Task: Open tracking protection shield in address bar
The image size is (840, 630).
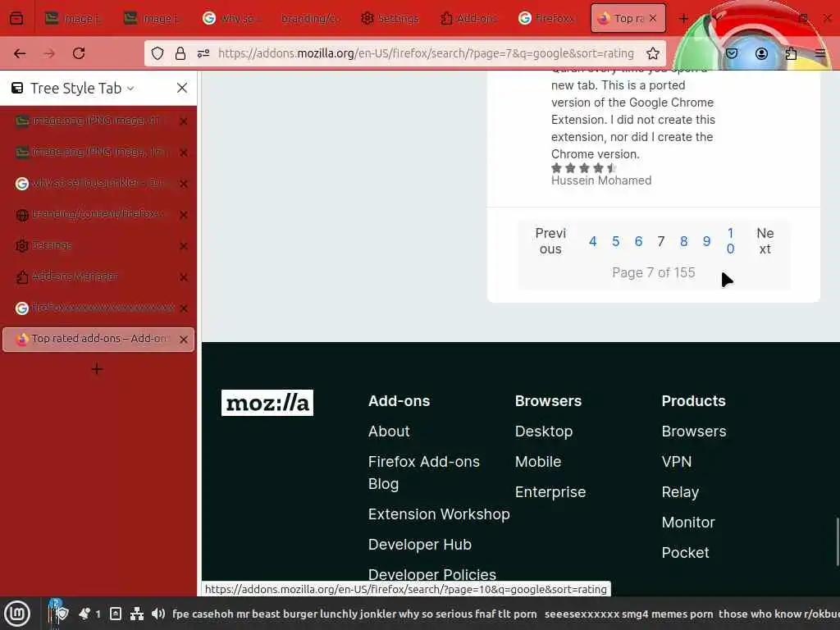Action: coord(157,53)
